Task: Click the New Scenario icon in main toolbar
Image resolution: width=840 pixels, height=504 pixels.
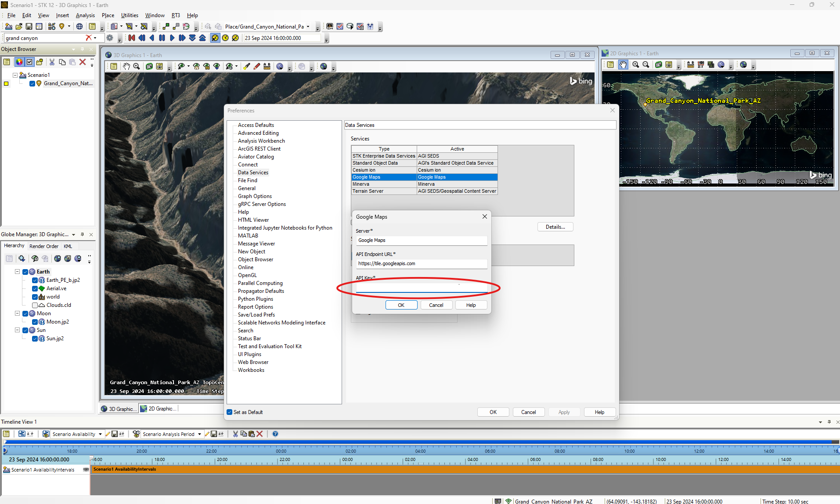Action: (x=8, y=26)
